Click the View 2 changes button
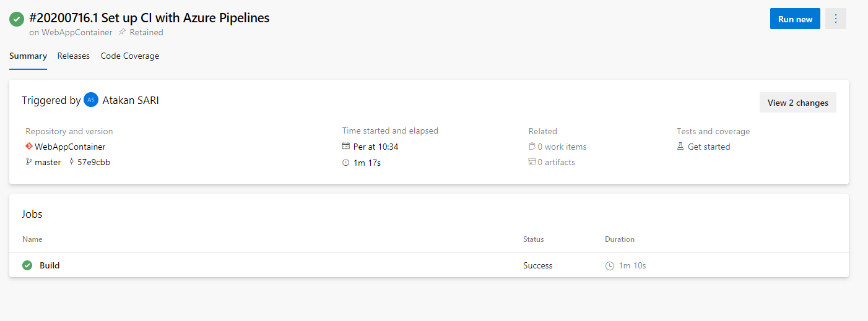The width and height of the screenshot is (868, 321). pos(798,103)
